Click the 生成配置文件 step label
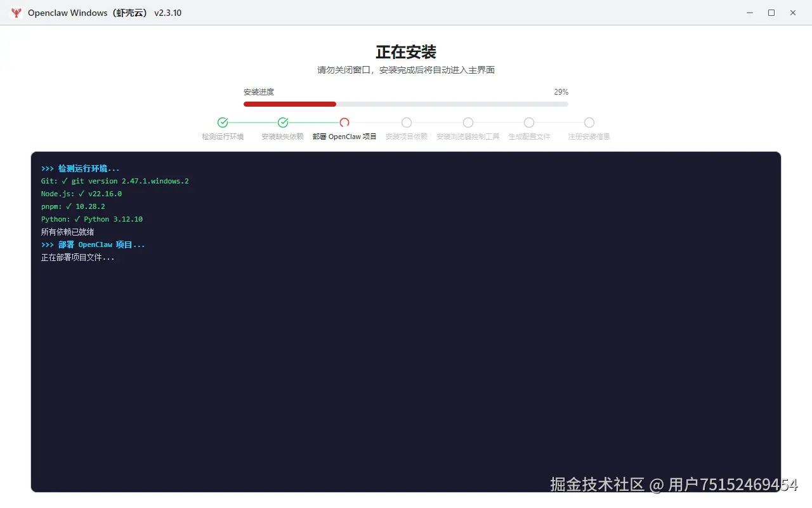 pyautogui.click(x=529, y=137)
